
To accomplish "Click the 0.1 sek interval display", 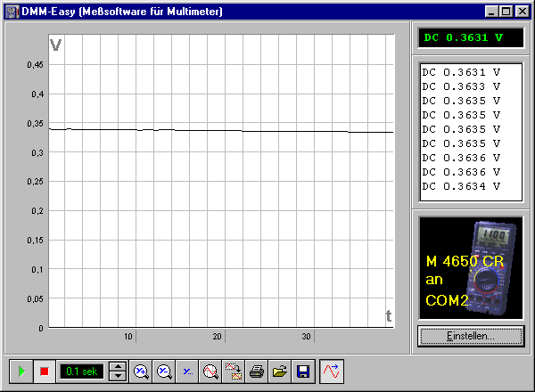I will click(x=82, y=371).
